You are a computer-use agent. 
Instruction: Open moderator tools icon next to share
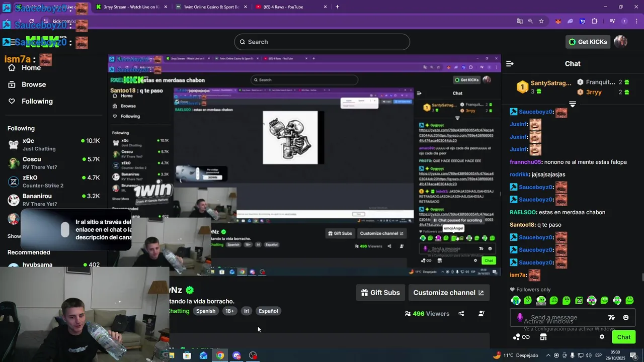click(x=481, y=313)
